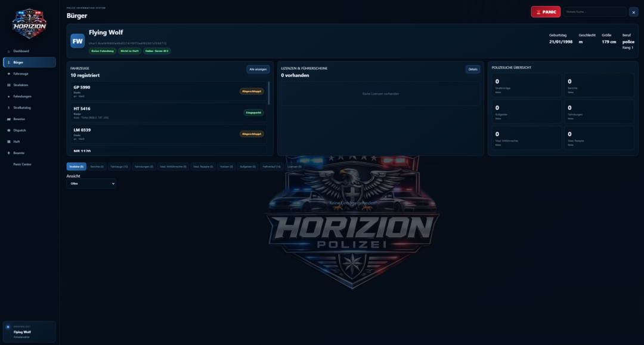Viewport: 644px width, 345px height.
Task: Switch to the Lizenzen (0) tab
Action: [x=295, y=167]
